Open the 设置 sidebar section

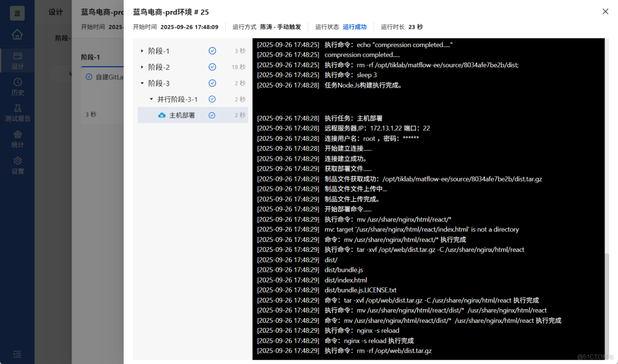[17, 165]
